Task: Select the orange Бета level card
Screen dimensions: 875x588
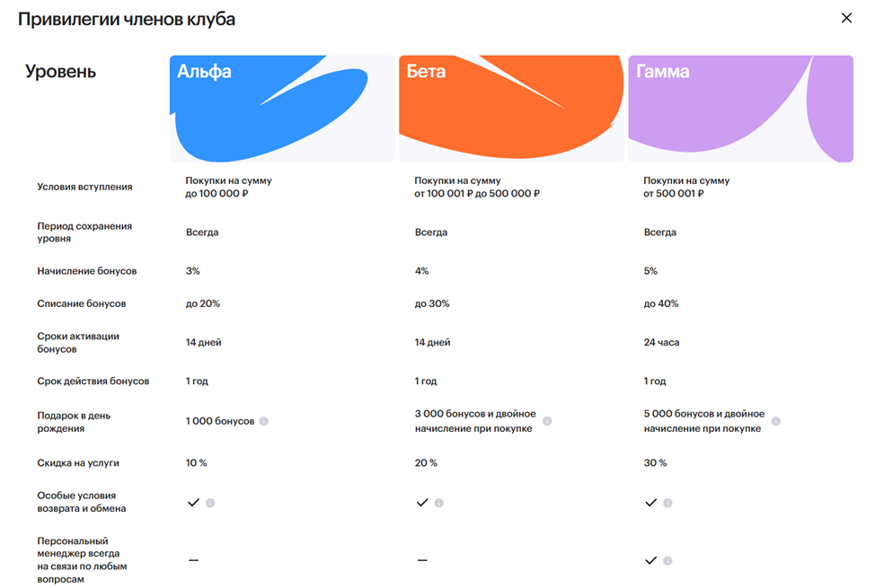Action: click(511, 109)
